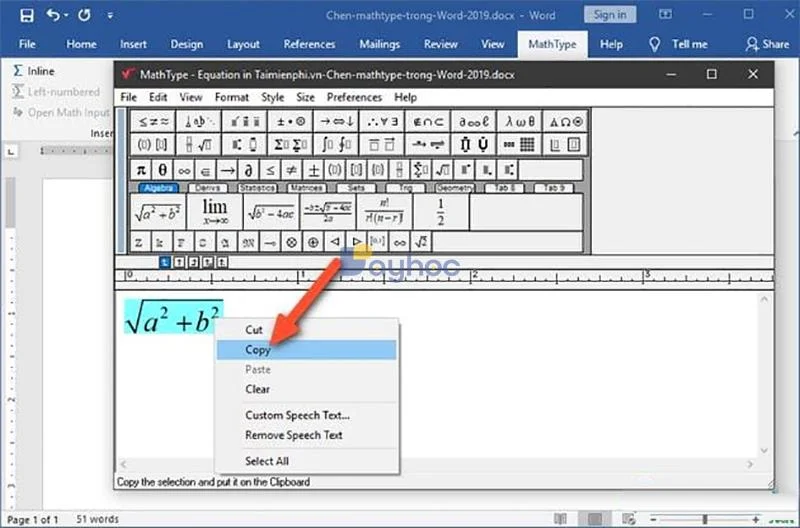The image size is (800, 528).
Task: Open the fence templates palette
Action: coord(153,145)
